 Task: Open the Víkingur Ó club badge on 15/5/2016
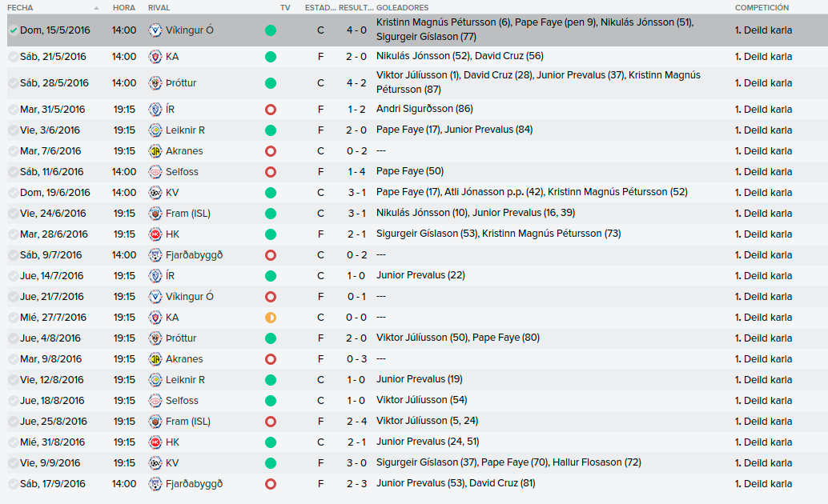point(155,30)
